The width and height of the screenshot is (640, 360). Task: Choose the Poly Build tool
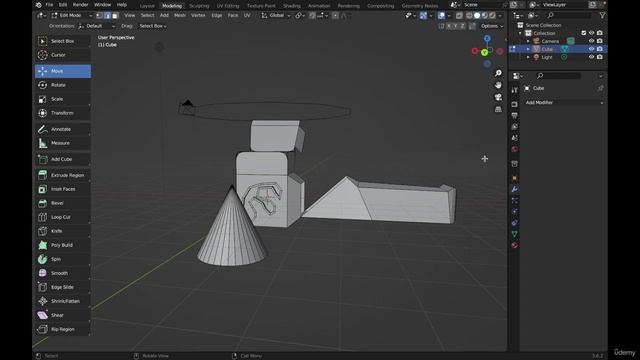63,245
